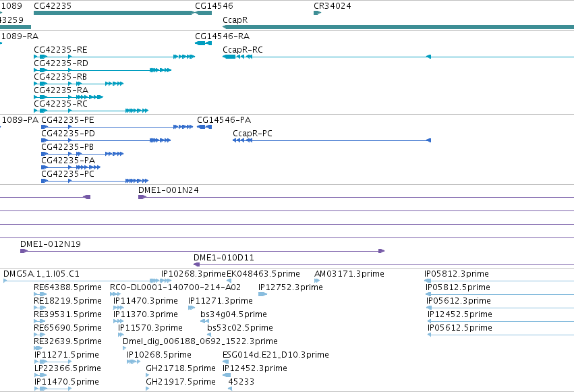Click the RE65690.5prime EST label
The height and width of the screenshot is (392, 574).
point(67,328)
